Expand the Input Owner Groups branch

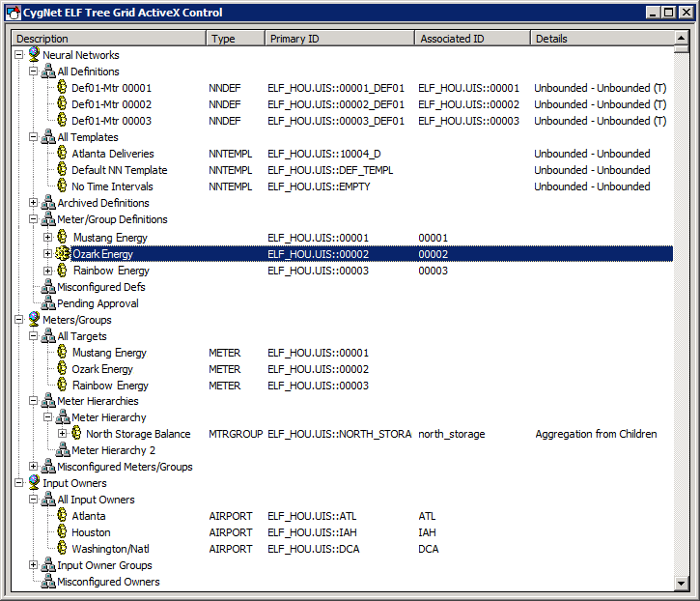click(x=33, y=565)
